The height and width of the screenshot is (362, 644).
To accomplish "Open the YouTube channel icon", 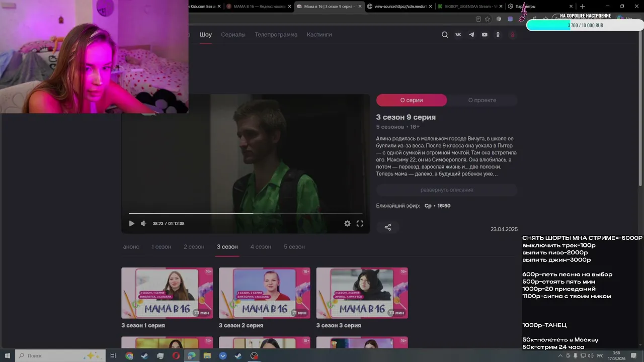I will [485, 35].
